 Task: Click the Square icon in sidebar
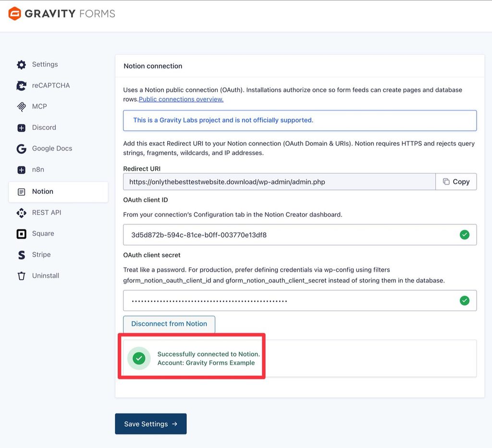coord(21,234)
